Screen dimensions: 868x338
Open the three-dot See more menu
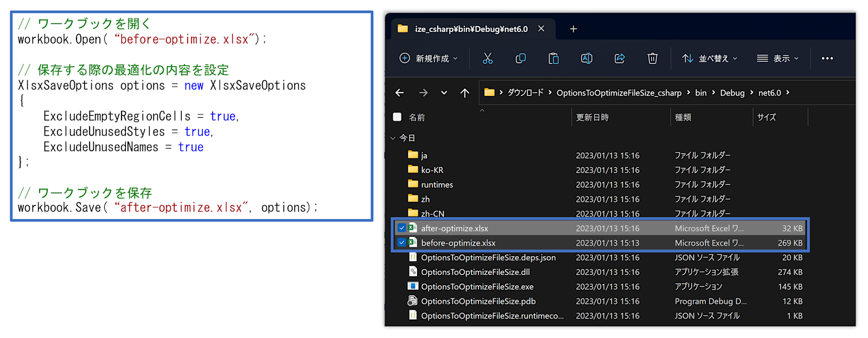(827, 59)
